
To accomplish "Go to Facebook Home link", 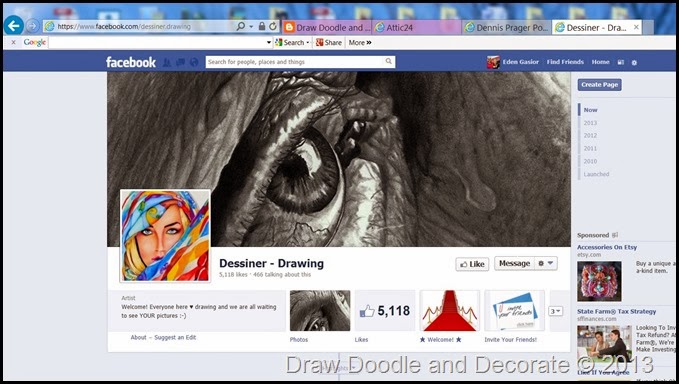I will [601, 62].
